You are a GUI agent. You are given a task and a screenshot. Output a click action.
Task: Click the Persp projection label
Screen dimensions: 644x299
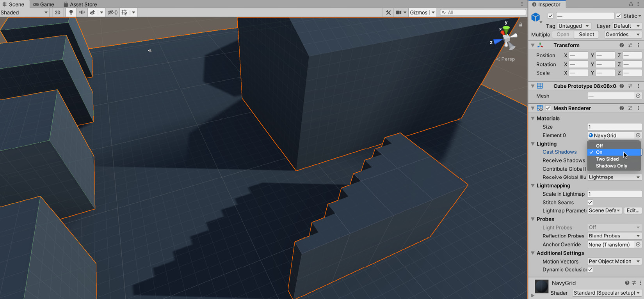click(x=508, y=59)
